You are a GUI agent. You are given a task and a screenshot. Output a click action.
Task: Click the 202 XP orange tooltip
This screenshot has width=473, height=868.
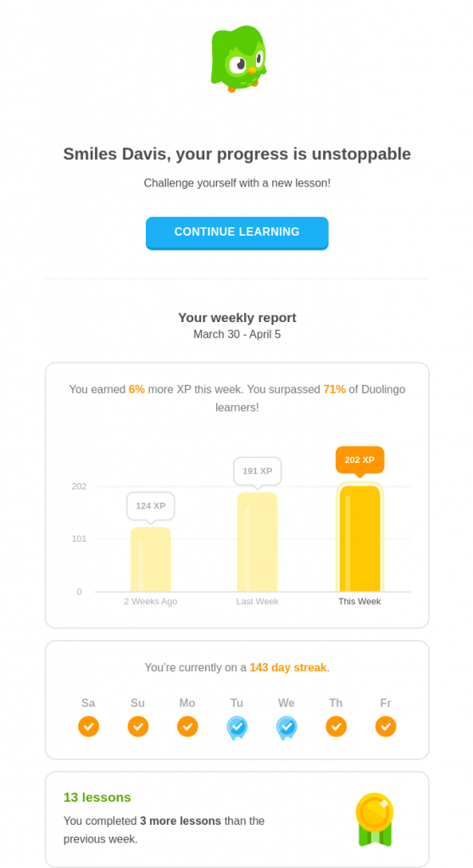click(x=360, y=460)
